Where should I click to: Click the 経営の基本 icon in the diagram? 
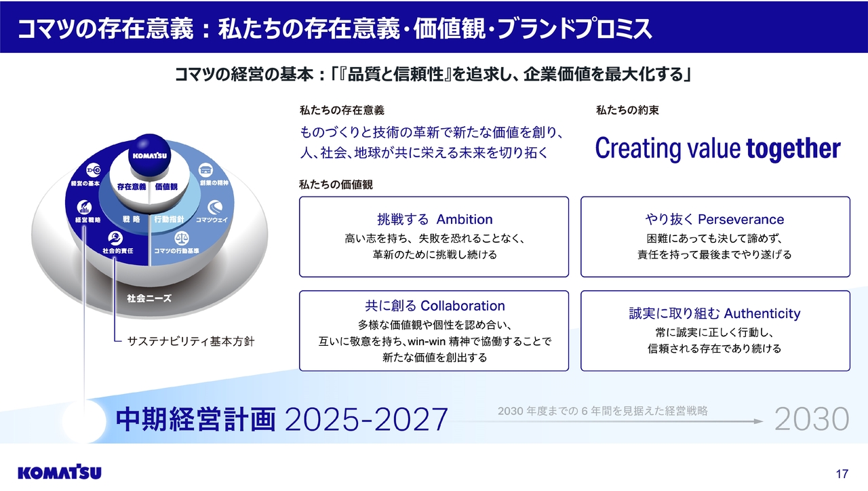click(94, 170)
